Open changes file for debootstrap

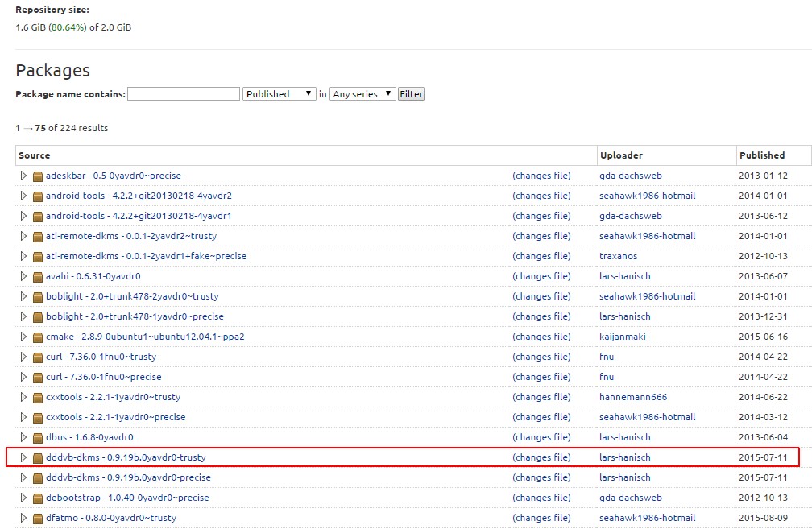[541, 498]
